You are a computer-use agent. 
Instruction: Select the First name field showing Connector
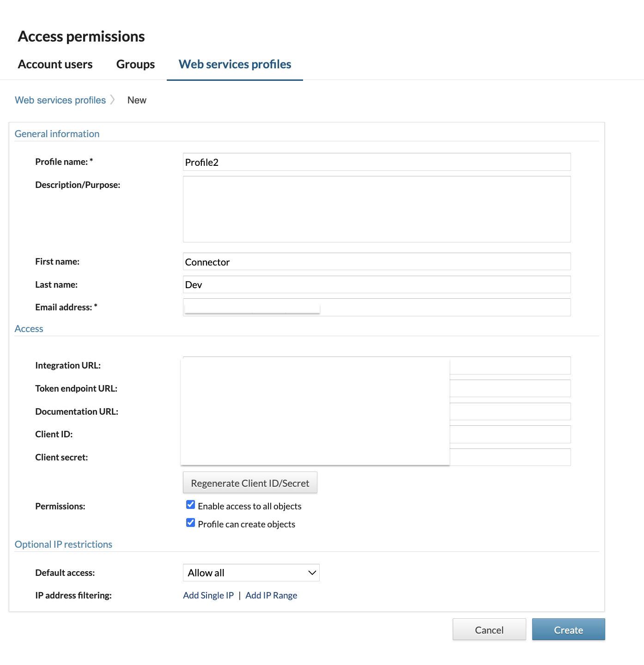pyautogui.click(x=377, y=261)
